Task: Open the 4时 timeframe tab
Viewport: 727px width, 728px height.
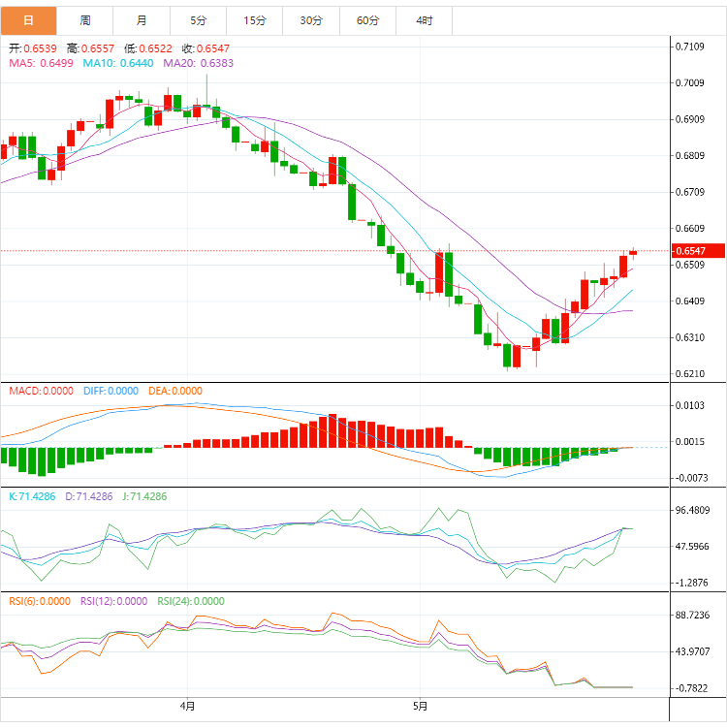Action: (425, 20)
